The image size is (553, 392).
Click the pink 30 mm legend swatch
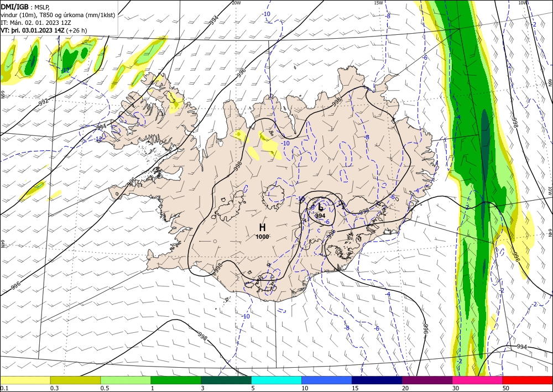[478, 380]
